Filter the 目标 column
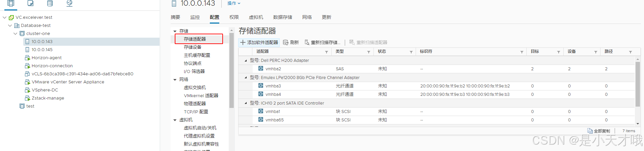The height and width of the screenshot is (151, 644). point(559,52)
